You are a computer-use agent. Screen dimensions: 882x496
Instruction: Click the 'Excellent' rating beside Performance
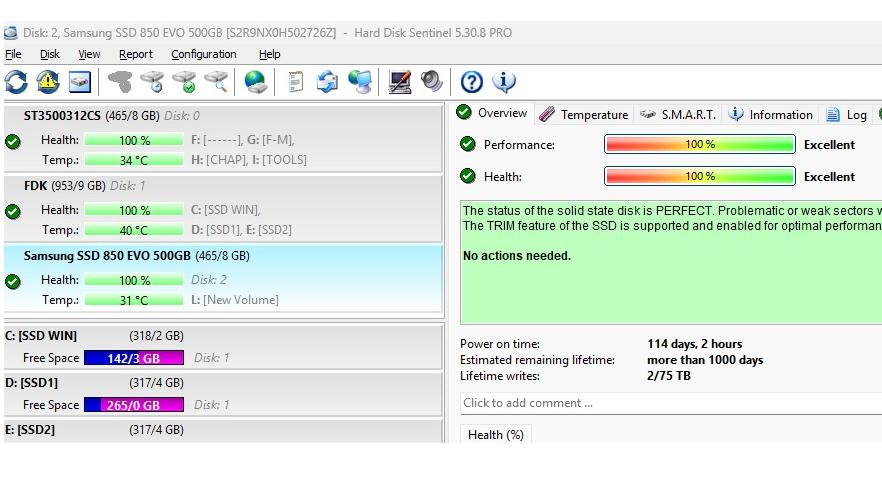tap(829, 145)
